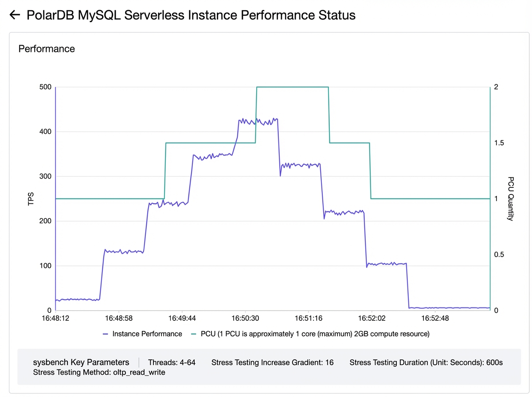Click the 1.5 value on the PCU axis
The width and height of the screenshot is (532, 397).
point(499,143)
